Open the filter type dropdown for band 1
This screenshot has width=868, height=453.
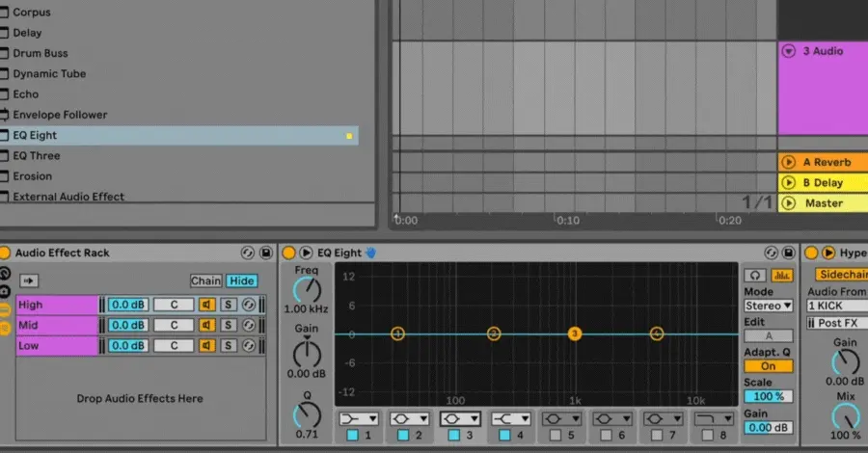coord(359,418)
